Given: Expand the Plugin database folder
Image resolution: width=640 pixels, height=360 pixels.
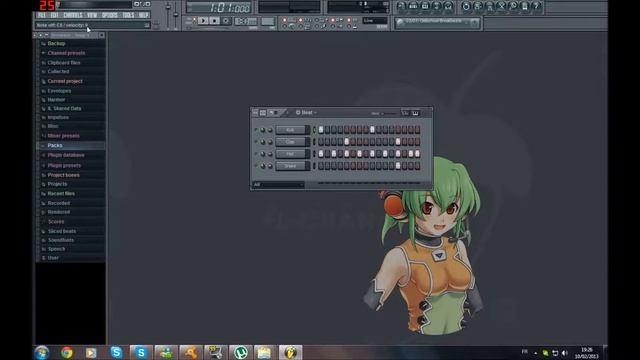Looking at the screenshot, I should [x=66, y=156].
